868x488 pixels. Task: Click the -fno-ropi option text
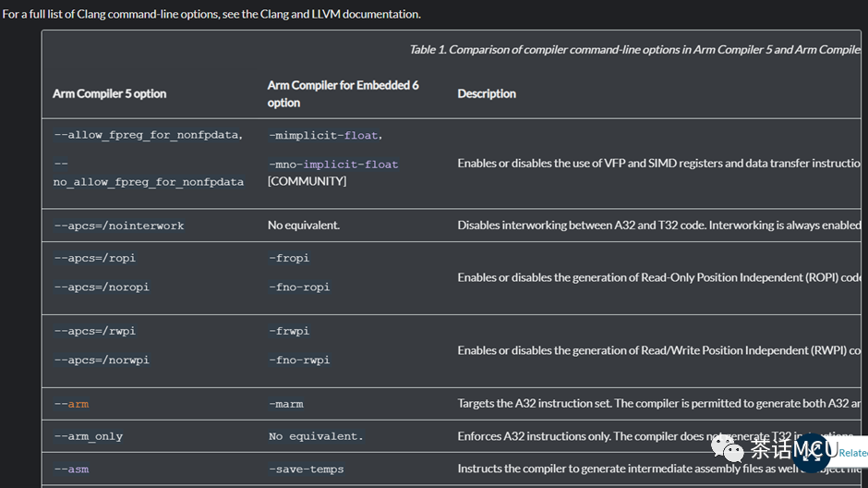click(x=298, y=287)
